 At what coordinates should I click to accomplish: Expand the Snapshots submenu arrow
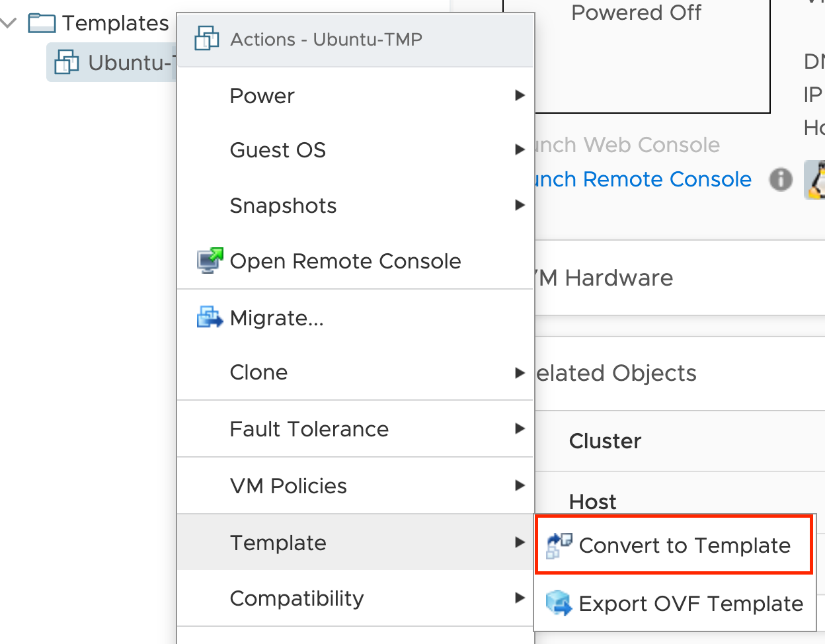(x=520, y=205)
